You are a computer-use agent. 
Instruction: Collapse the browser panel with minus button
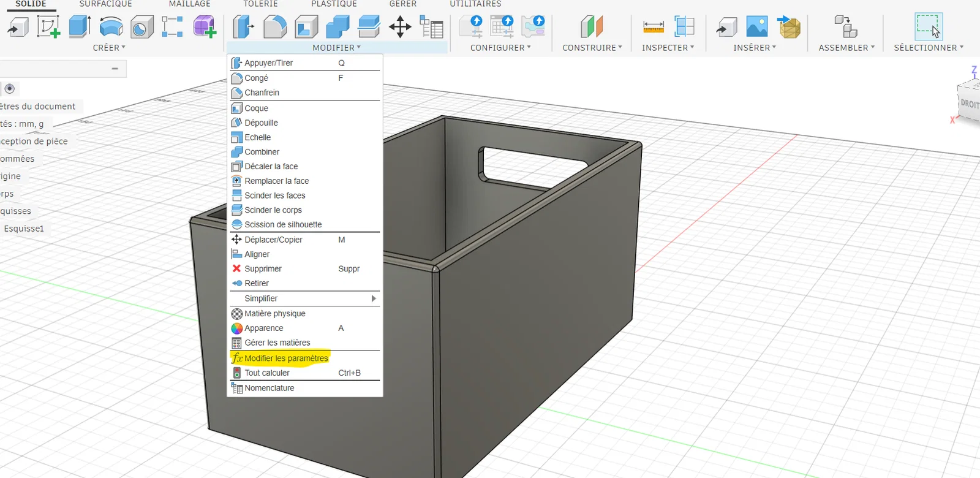[x=115, y=69]
